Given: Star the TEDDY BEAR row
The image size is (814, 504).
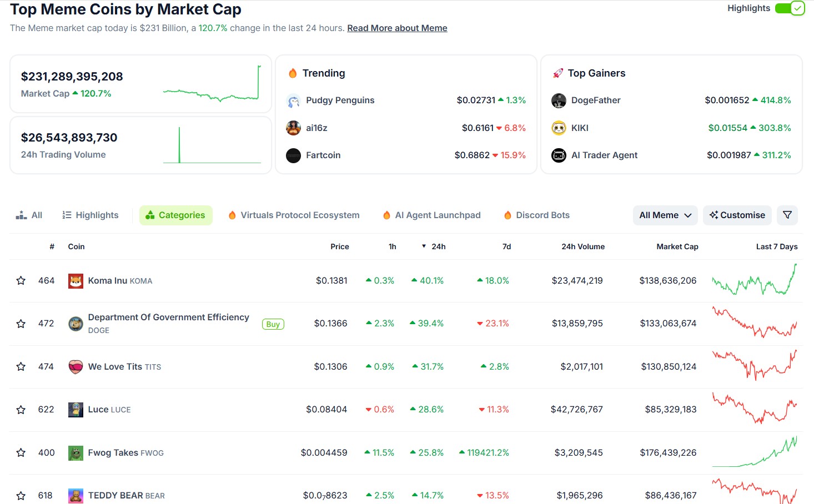Looking at the screenshot, I should 21,496.
